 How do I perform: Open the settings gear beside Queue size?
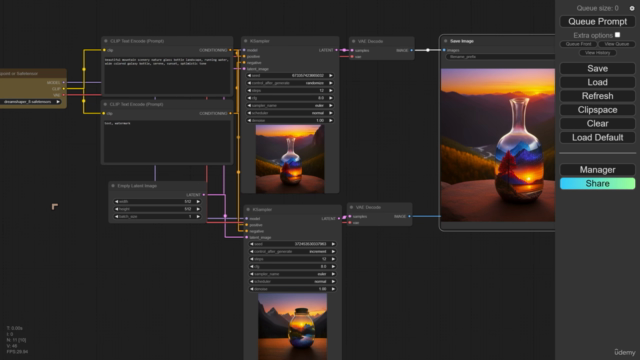click(x=632, y=8)
